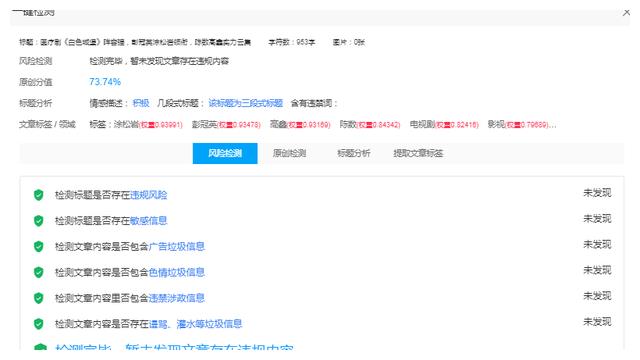Click the 违禁涉政信息 link
The height and width of the screenshot is (360, 640).
[176, 298]
